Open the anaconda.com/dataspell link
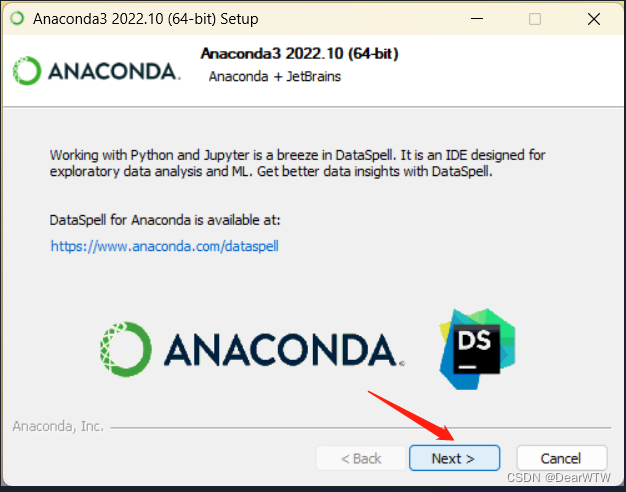The height and width of the screenshot is (492, 626). tap(164, 246)
